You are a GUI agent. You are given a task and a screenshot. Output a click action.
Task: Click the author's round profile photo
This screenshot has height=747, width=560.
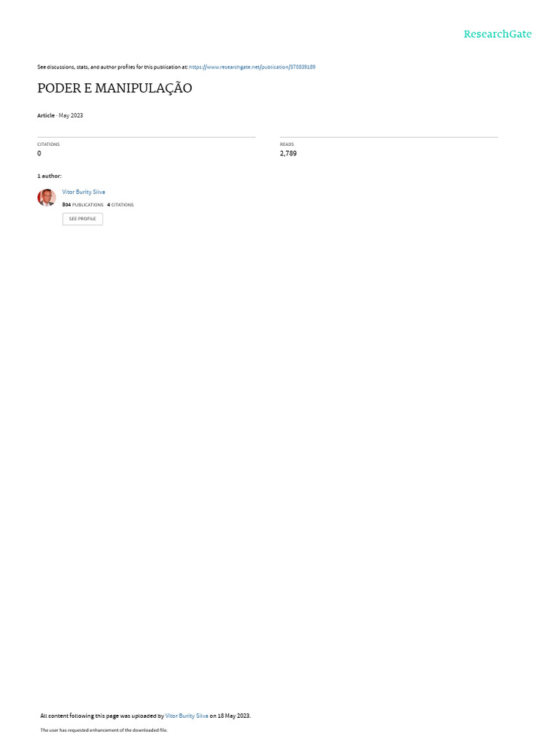click(47, 197)
